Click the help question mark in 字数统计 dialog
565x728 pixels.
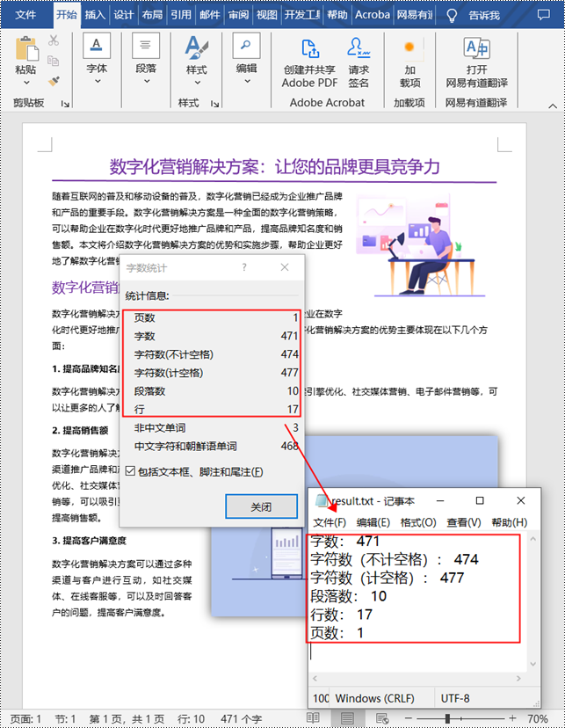tap(244, 267)
